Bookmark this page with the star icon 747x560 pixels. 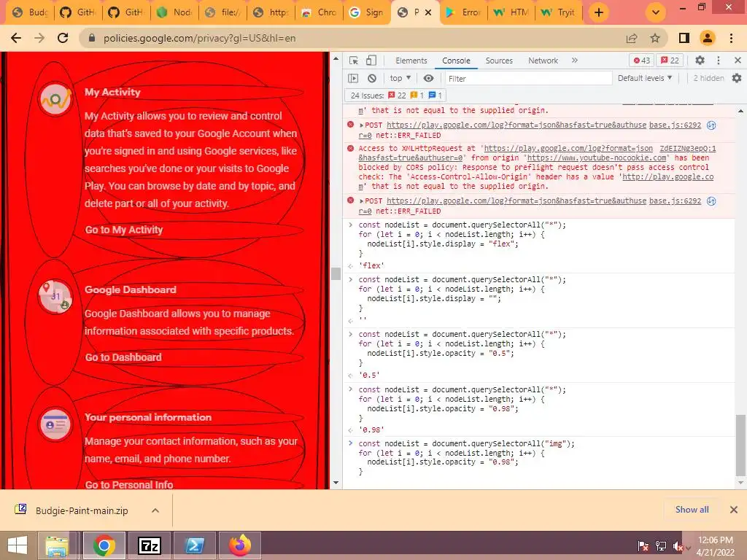655,38
